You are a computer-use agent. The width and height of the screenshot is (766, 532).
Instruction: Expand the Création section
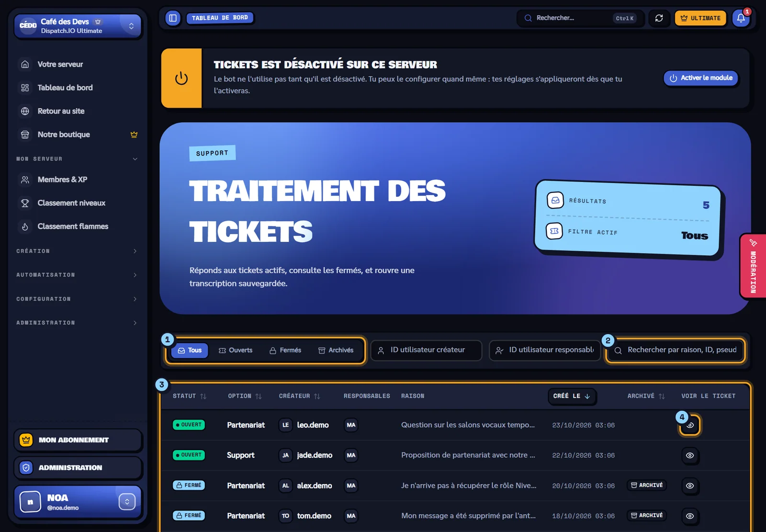tap(77, 251)
